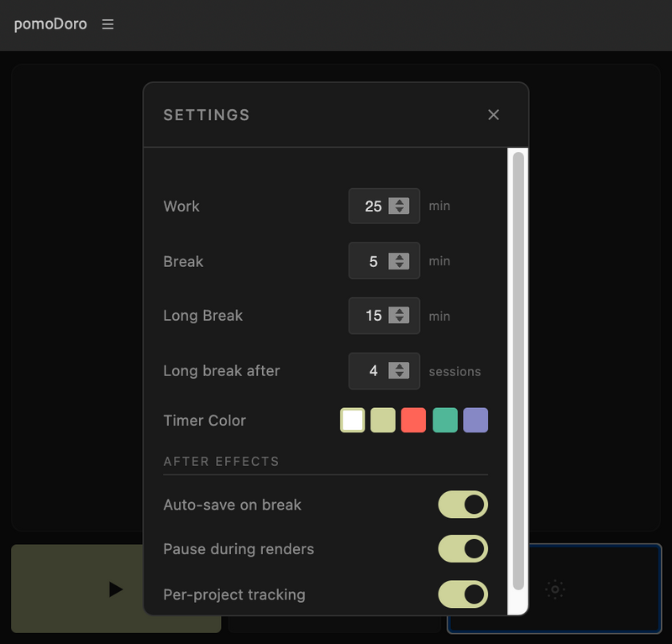Disable Pause during renders switch
Image resolution: width=672 pixels, height=644 pixels.
[x=463, y=549]
